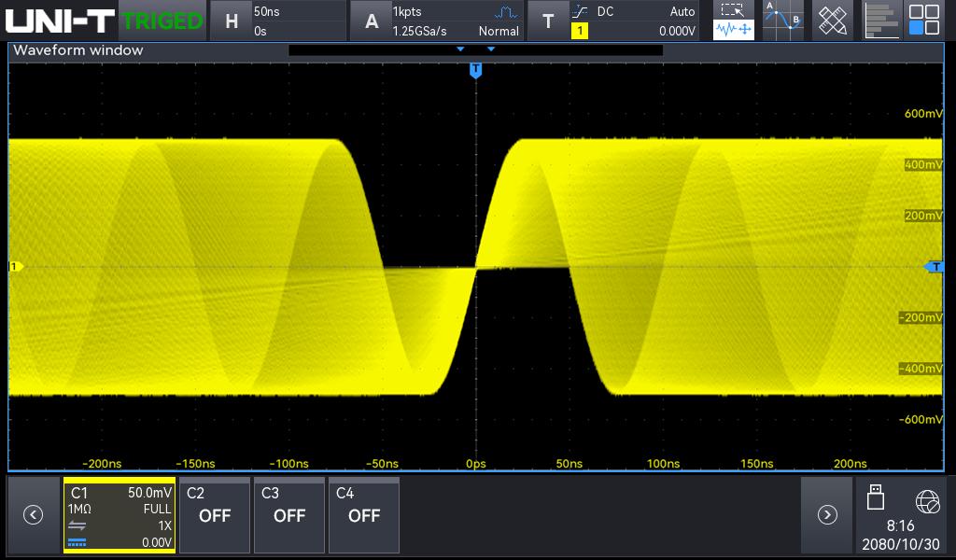Open the histogram bars icon
The width and height of the screenshot is (956, 560).
click(880, 21)
